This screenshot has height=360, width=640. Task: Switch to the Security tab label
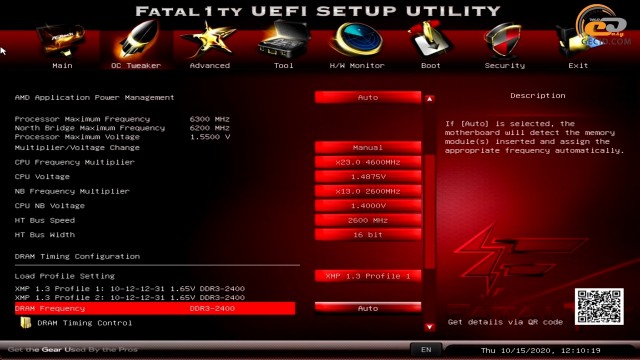coord(504,65)
